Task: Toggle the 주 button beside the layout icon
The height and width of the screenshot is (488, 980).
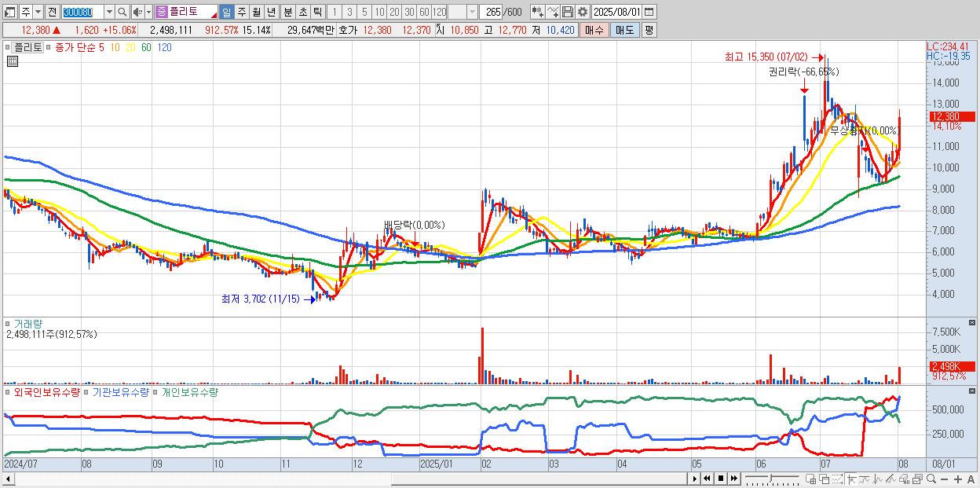Action: click(26, 12)
